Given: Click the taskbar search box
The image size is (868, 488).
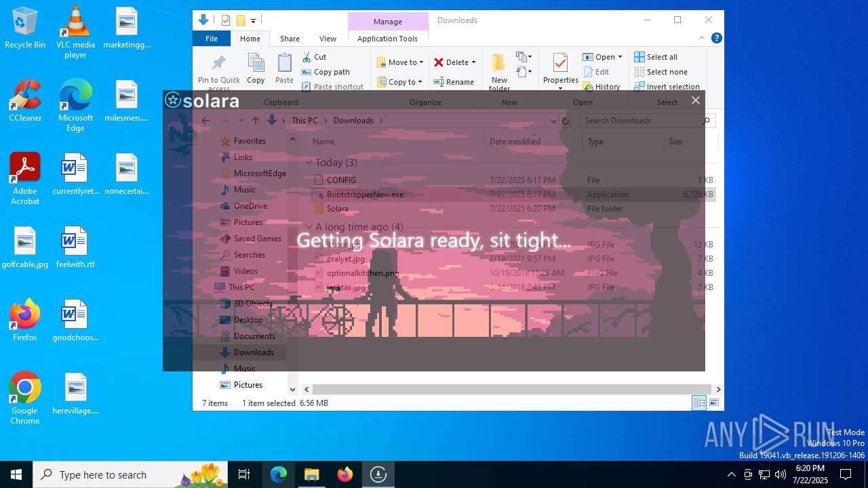Looking at the screenshot, I should pos(130,474).
